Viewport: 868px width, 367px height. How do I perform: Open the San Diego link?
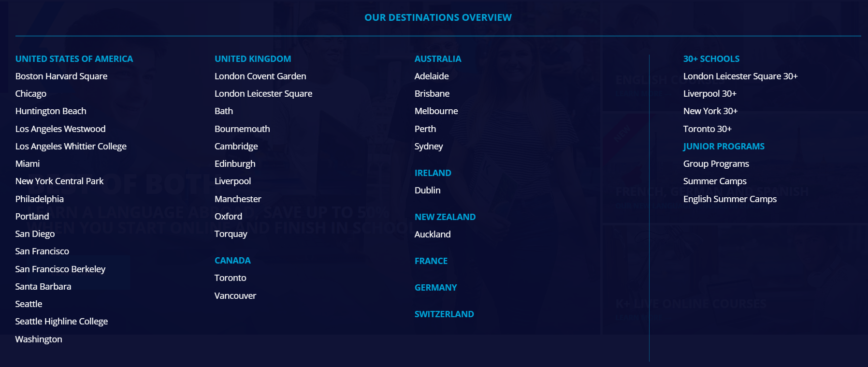point(35,234)
